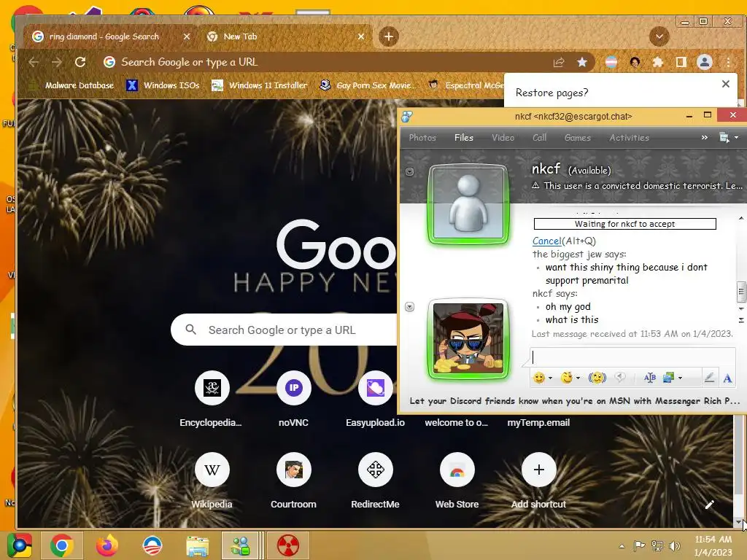Dismiss the Restore pages popup
Viewport: 747px width, 560px height.
click(x=726, y=84)
